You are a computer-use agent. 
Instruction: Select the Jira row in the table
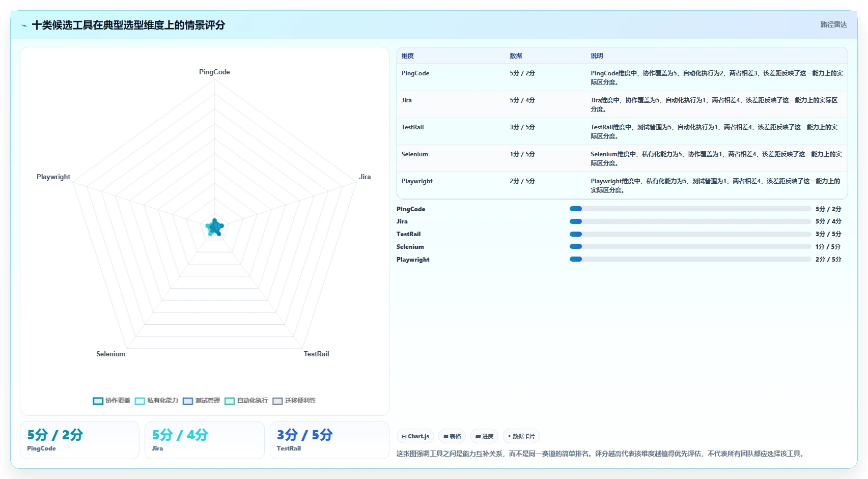point(622,104)
